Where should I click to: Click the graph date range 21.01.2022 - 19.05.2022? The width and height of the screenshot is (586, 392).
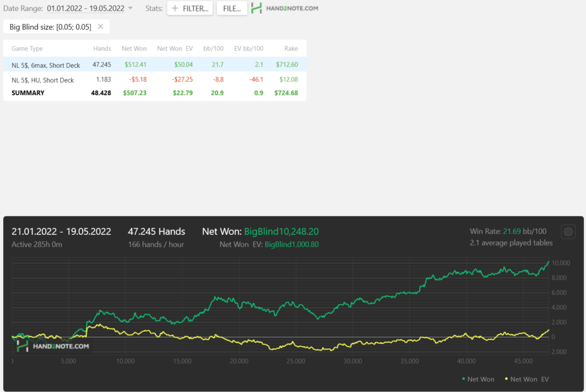point(61,232)
